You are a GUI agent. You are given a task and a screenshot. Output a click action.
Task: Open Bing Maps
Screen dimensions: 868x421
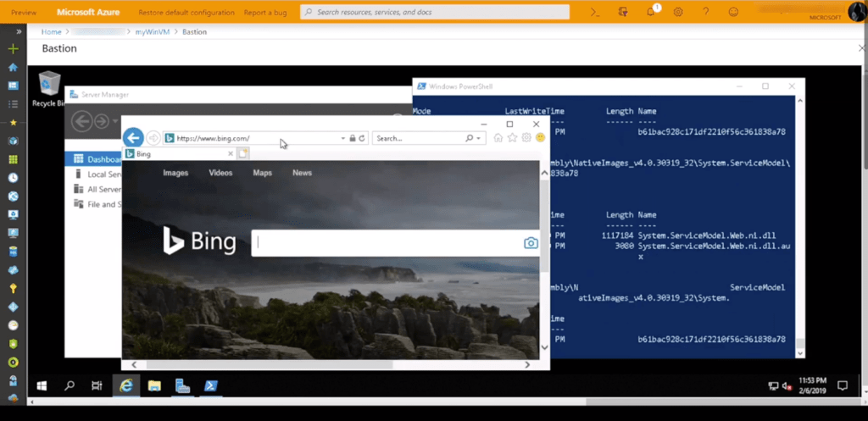263,173
